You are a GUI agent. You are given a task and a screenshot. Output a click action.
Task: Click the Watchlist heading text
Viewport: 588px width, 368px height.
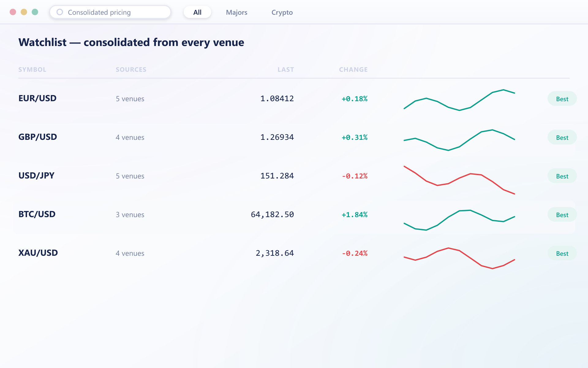pos(131,42)
